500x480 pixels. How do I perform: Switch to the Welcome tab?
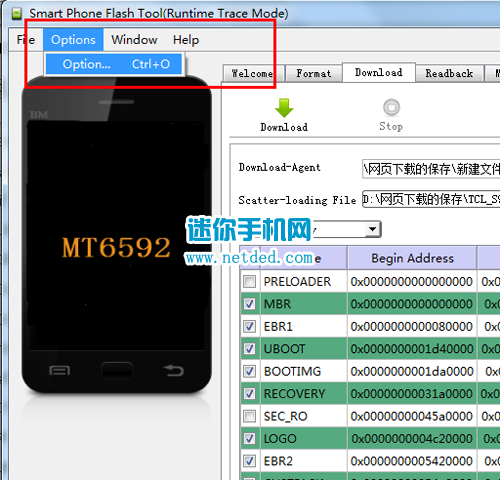[253, 73]
